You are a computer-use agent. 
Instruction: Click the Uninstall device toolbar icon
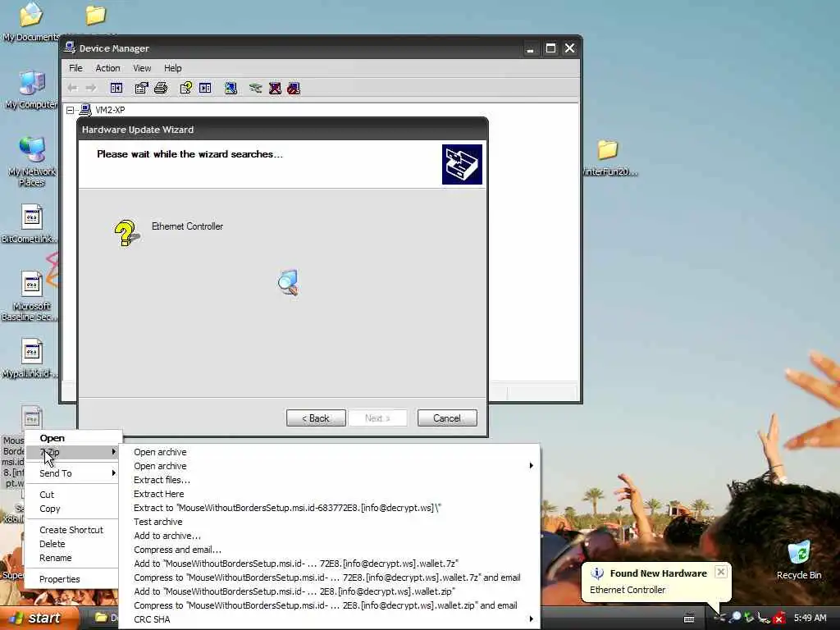[x=275, y=88]
